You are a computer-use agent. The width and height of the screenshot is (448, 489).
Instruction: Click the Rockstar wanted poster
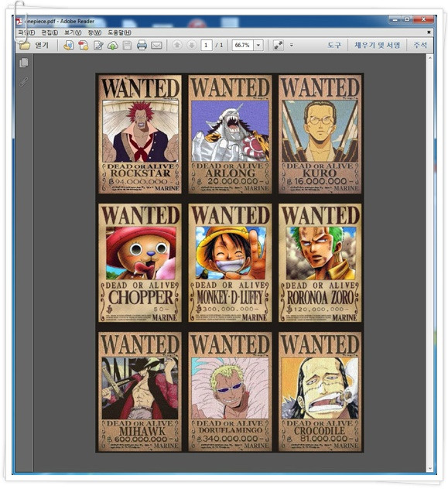click(140, 135)
